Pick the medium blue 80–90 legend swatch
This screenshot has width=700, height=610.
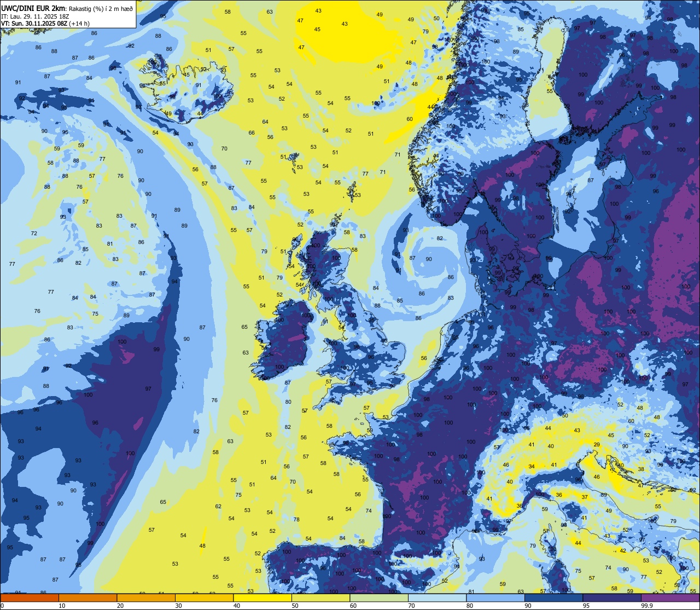coord(495,597)
